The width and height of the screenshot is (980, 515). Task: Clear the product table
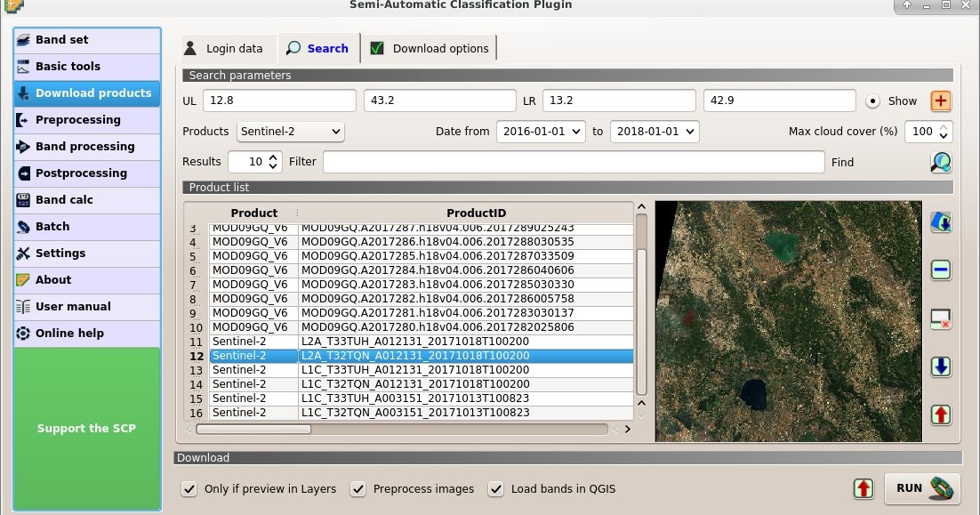940,318
